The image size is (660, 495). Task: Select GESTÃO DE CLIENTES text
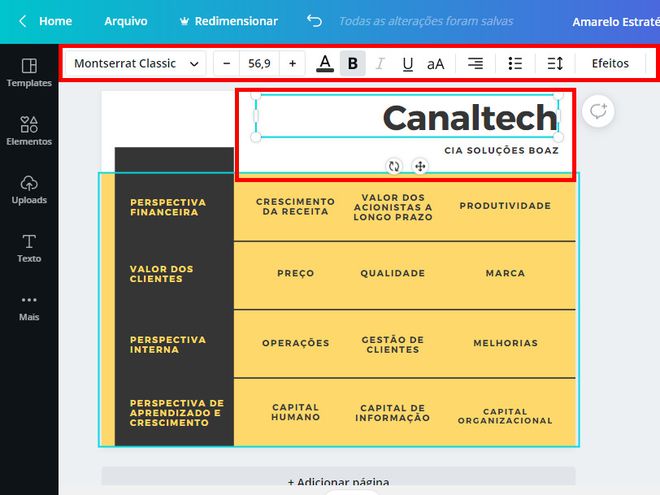click(x=393, y=344)
